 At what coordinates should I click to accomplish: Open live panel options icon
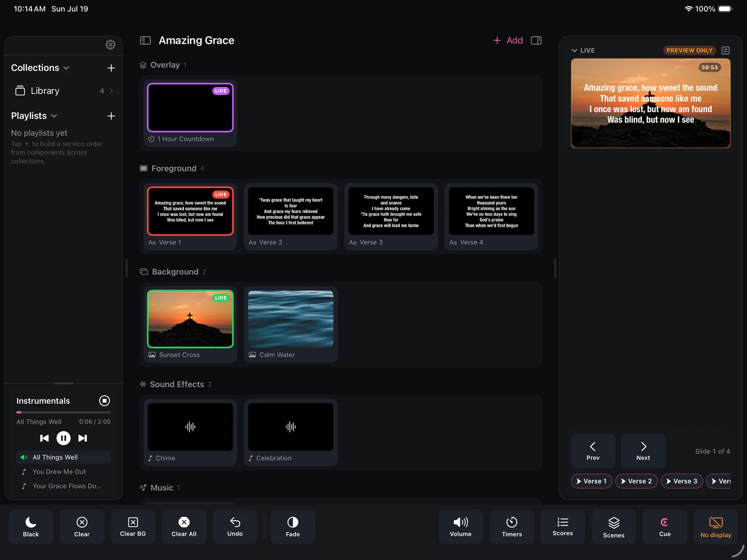click(x=726, y=50)
